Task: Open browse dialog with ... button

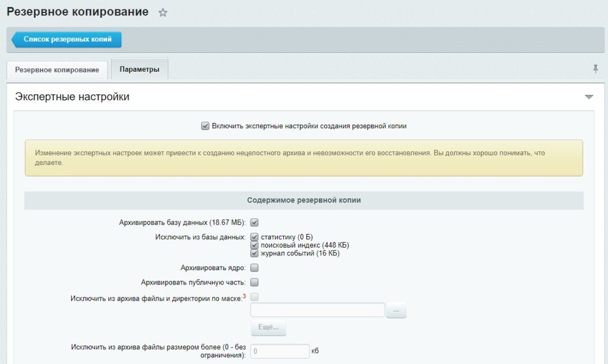Action: coord(396,310)
